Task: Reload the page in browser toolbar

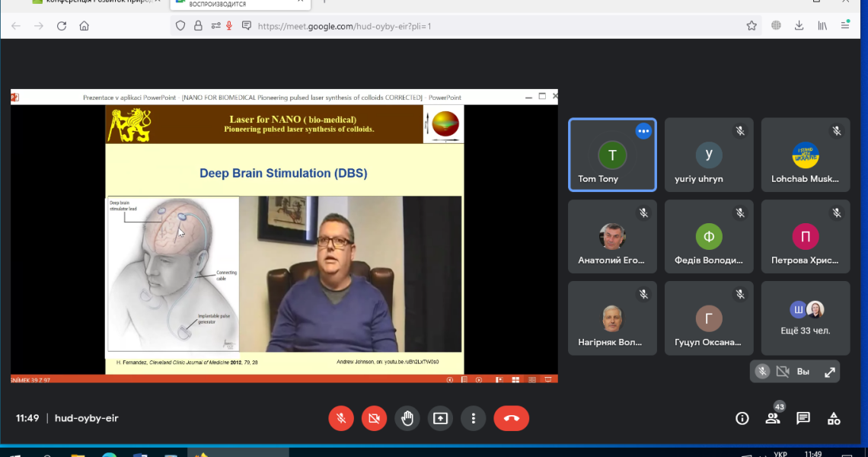Action: (62, 26)
